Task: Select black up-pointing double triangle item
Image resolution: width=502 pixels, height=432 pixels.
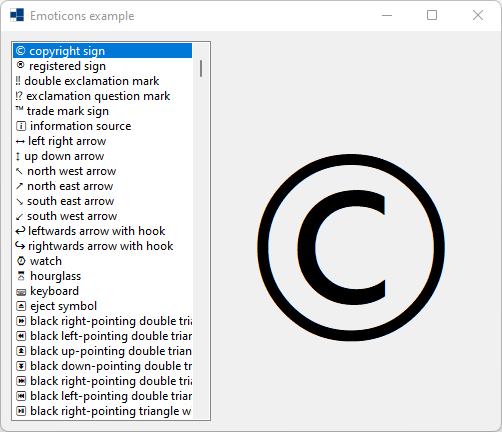Action: pyautogui.click(x=102, y=351)
